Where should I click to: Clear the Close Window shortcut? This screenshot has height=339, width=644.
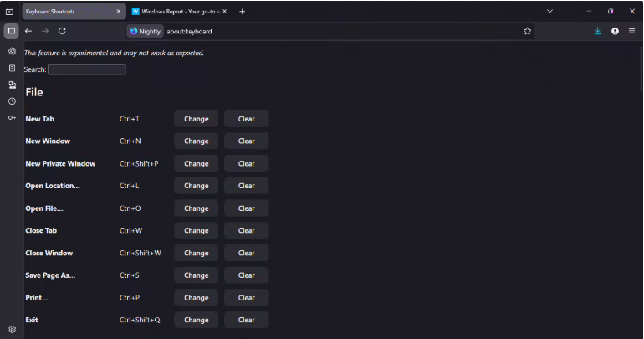pyautogui.click(x=246, y=253)
